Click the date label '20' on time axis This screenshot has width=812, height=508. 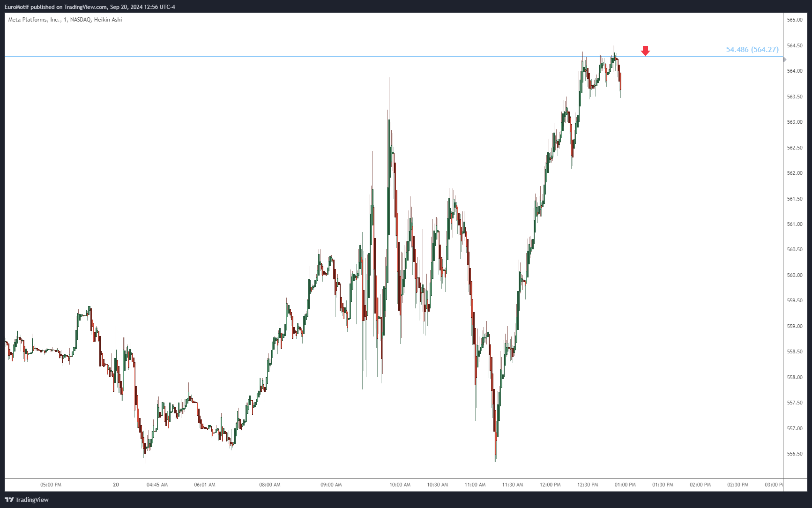coord(116,485)
